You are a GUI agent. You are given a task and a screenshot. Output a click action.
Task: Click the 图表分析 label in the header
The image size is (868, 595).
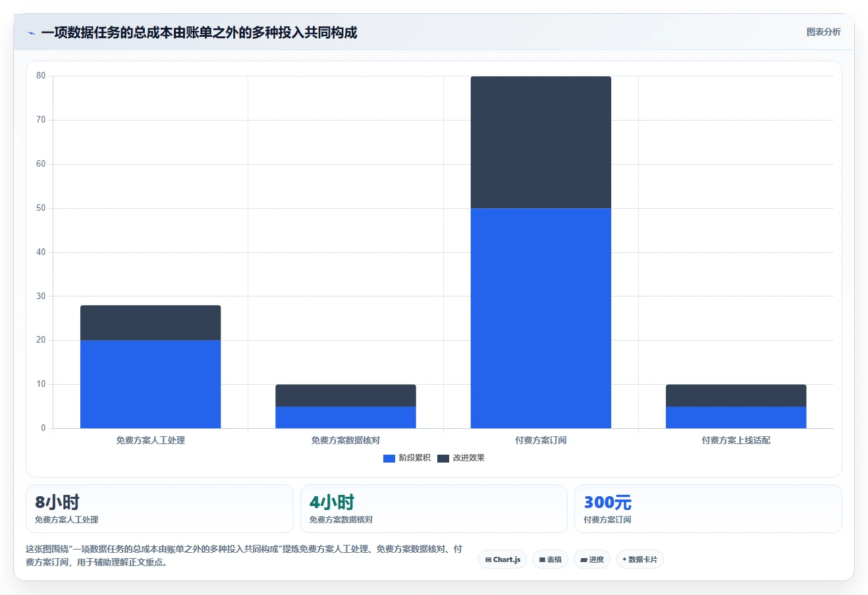[823, 32]
